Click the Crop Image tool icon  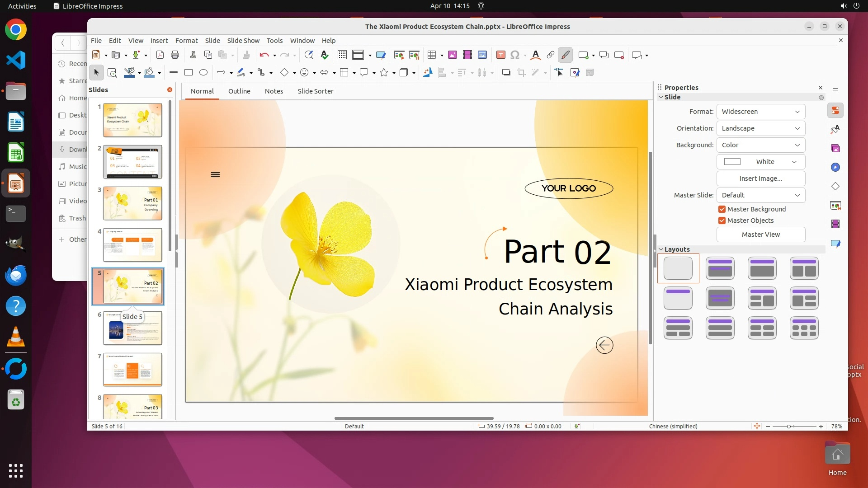[521, 72]
